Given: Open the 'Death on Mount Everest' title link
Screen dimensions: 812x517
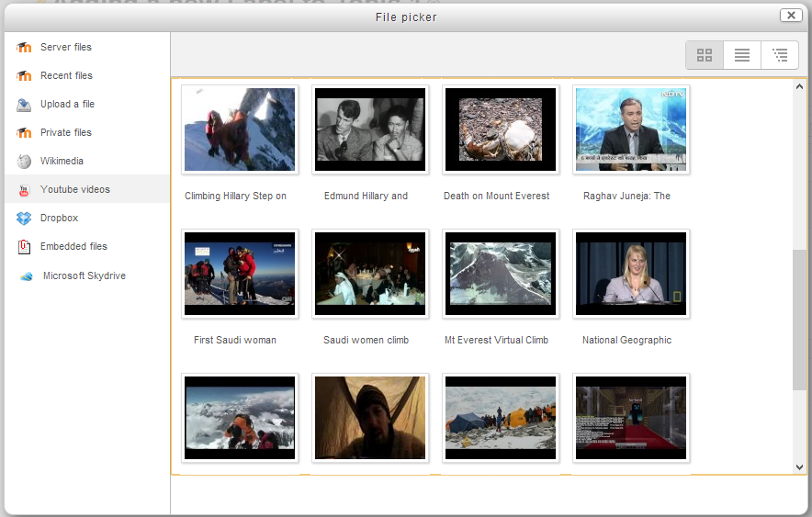Looking at the screenshot, I should pos(496,196).
